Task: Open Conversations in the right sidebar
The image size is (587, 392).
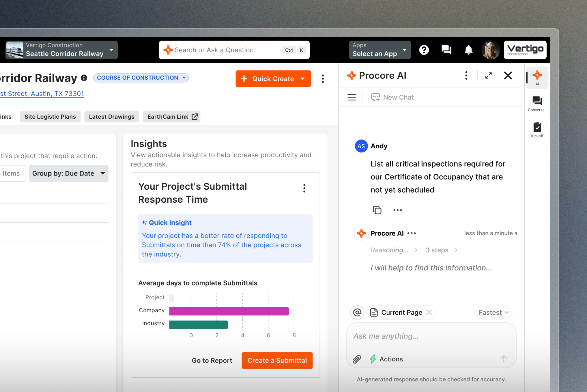Action: (537, 104)
